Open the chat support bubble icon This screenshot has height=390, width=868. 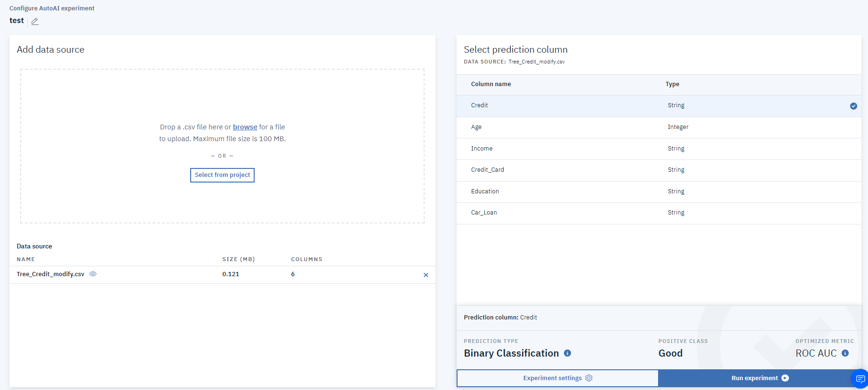[860, 379]
